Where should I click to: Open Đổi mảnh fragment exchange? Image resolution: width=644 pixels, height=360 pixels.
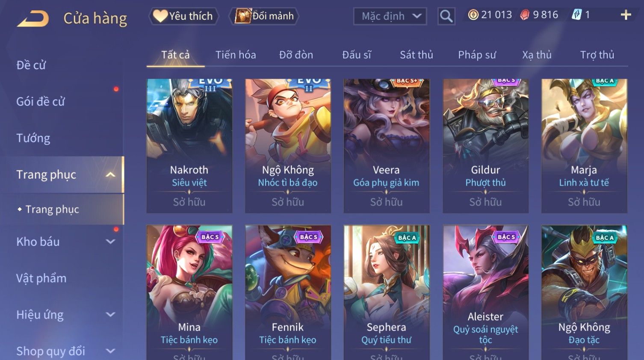click(264, 16)
